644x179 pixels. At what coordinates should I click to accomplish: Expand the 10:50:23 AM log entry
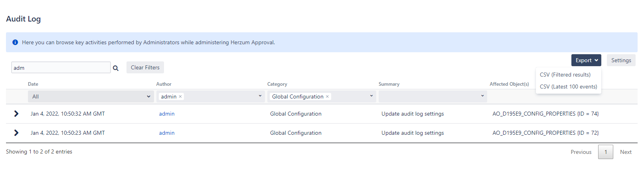point(16,133)
